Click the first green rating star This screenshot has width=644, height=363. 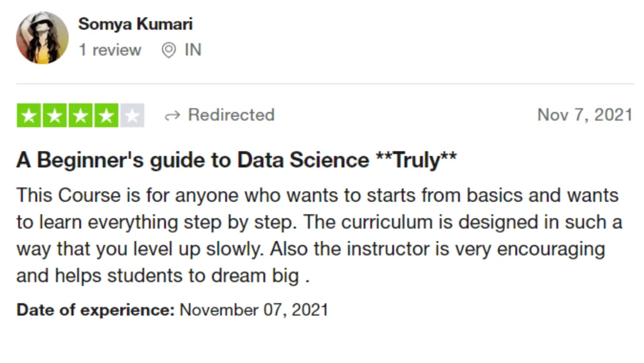click(29, 115)
